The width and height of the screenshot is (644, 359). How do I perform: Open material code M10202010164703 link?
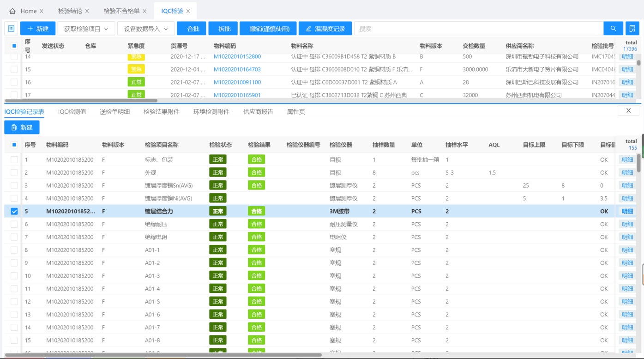[237, 69]
